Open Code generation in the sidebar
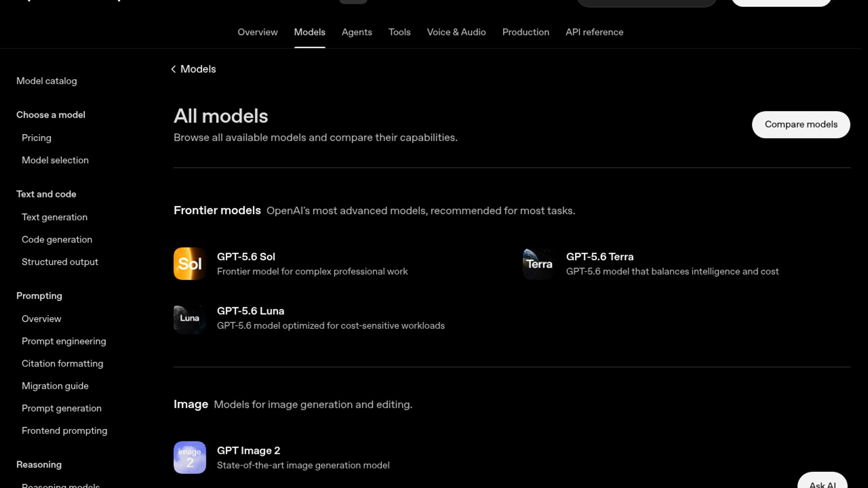This screenshot has height=488, width=868. pos(57,239)
